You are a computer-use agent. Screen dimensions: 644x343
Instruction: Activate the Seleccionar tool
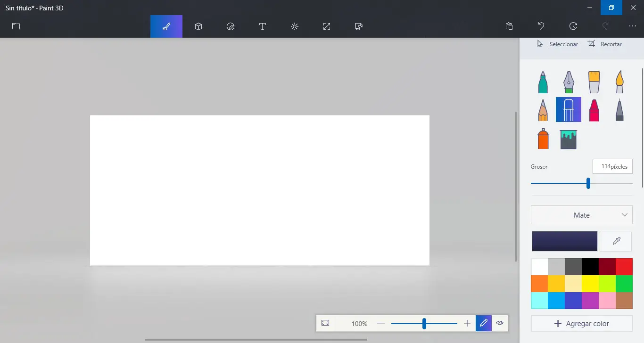pos(558,44)
